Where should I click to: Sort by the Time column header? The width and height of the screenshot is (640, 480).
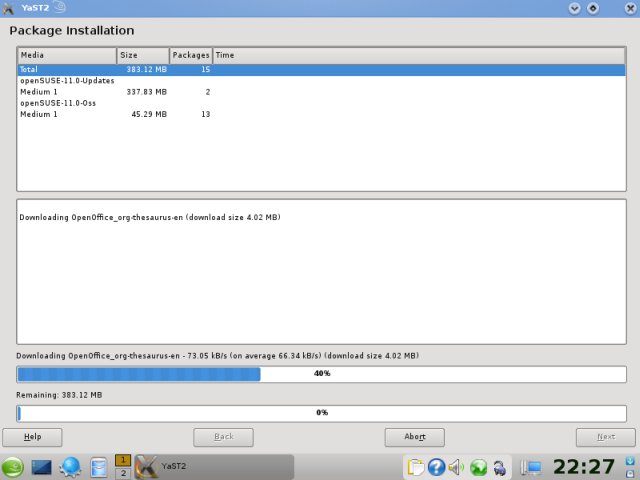click(x=419, y=55)
